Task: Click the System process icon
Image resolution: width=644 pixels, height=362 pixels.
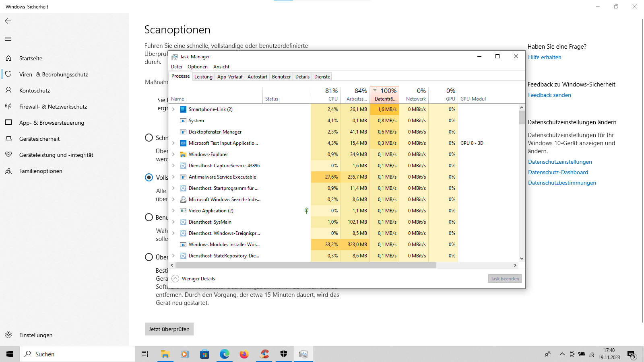Action: [183, 121]
